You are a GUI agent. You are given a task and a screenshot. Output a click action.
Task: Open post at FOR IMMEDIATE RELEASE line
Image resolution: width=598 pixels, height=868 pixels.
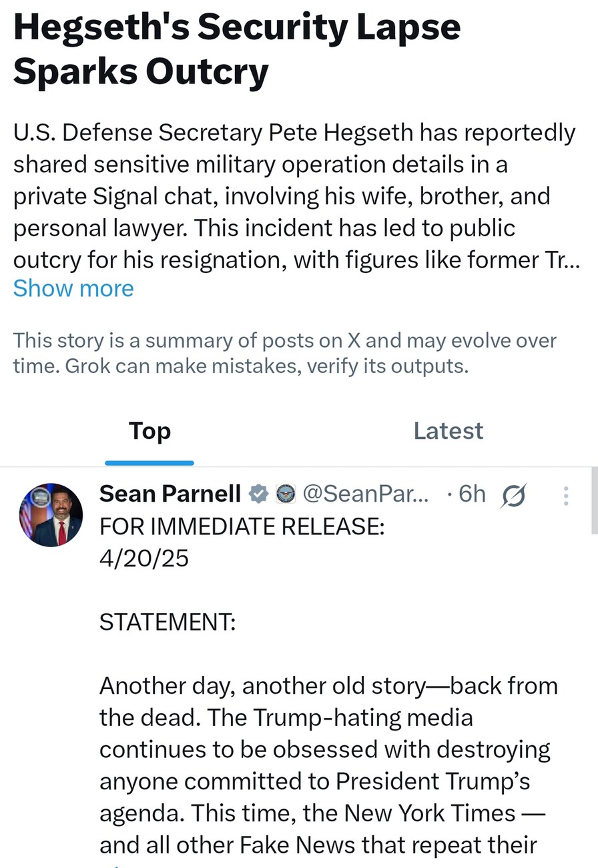click(242, 526)
